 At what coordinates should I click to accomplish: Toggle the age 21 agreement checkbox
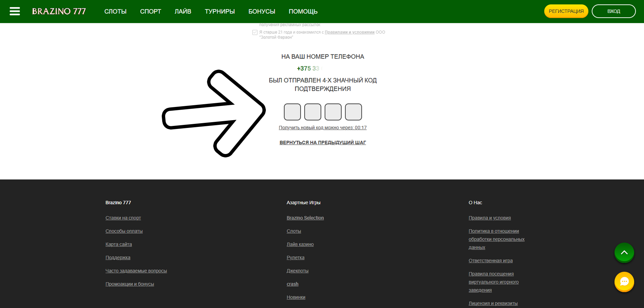(255, 32)
